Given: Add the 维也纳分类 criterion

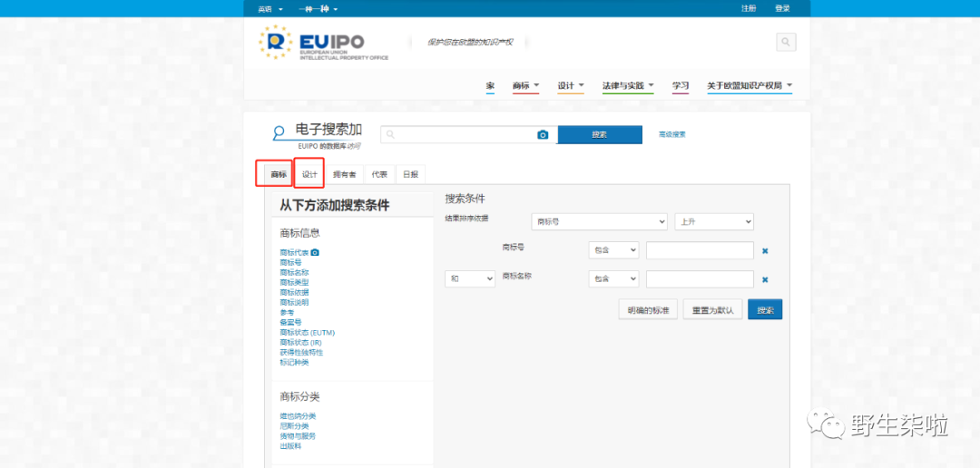Looking at the screenshot, I should click(x=298, y=416).
